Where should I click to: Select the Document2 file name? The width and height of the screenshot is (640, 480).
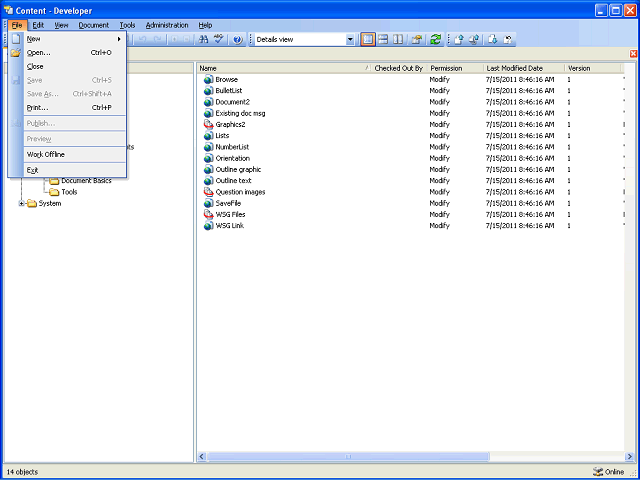tap(233, 102)
